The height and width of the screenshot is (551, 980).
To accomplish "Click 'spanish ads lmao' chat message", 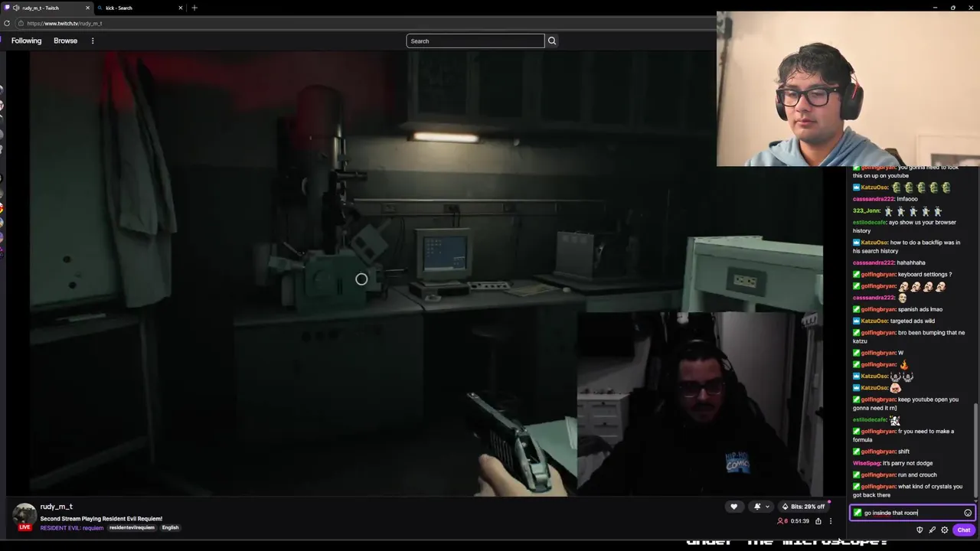I will [x=921, y=309].
